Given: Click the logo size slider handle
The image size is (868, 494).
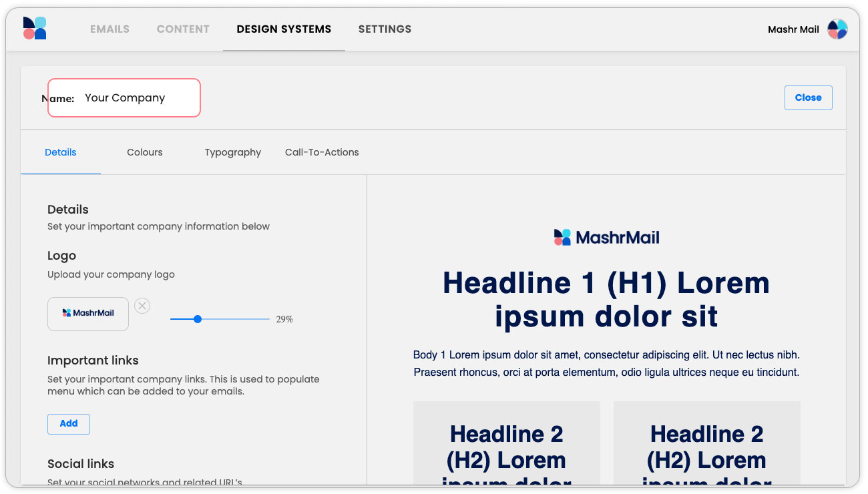Looking at the screenshot, I should [x=198, y=319].
